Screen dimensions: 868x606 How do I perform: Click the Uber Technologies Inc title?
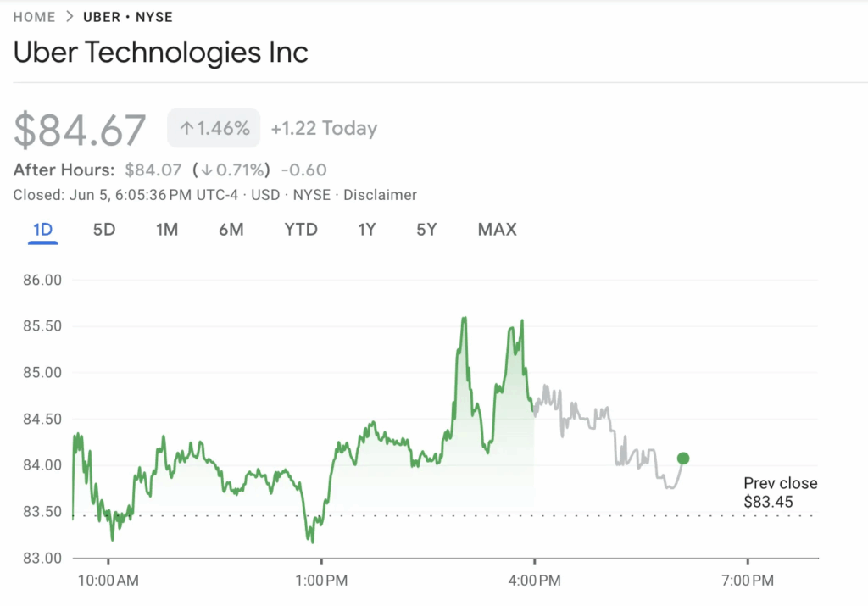coord(161,53)
